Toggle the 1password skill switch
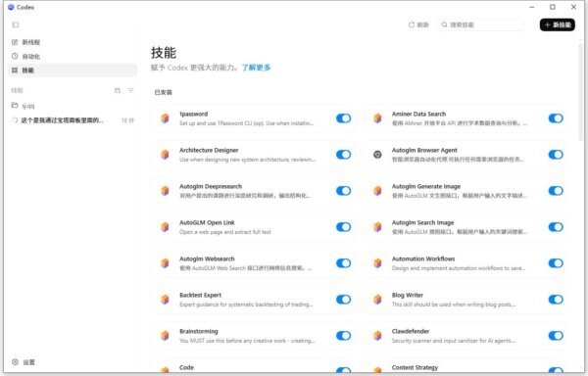 click(x=344, y=118)
